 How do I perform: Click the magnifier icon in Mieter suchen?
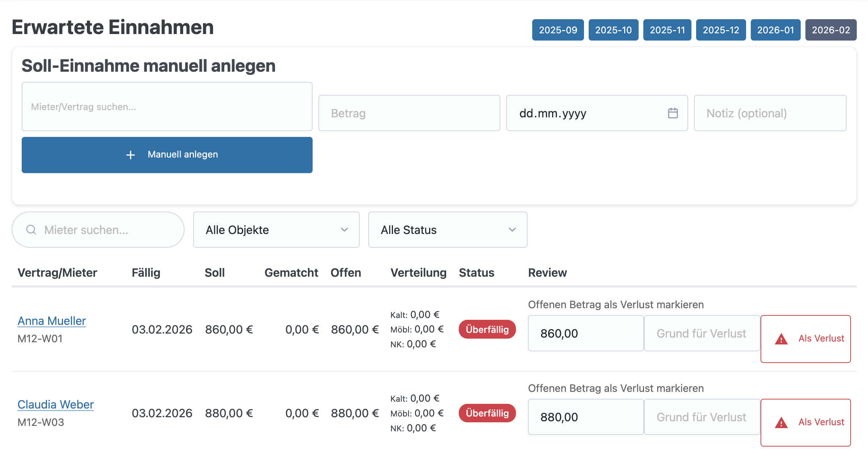(31, 230)
